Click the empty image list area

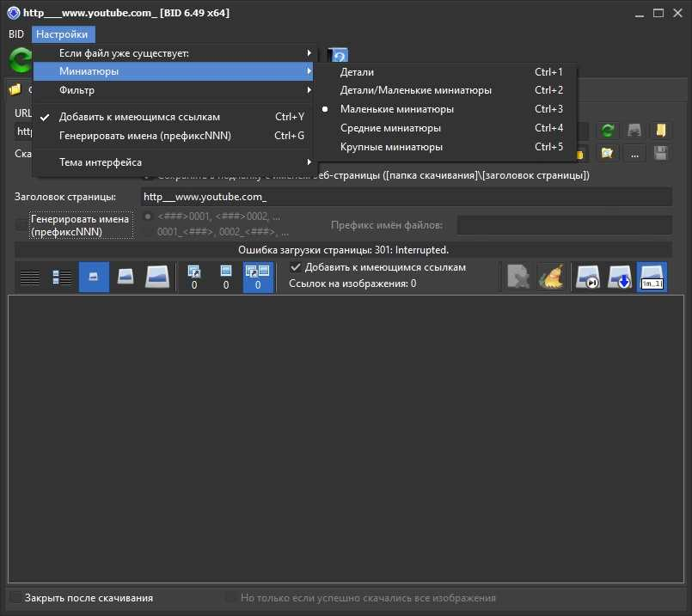click(346, 439)
